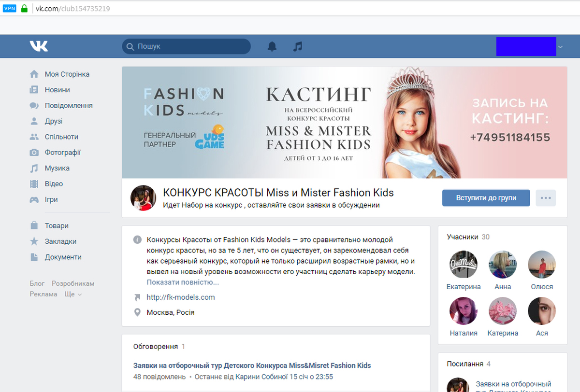The height and width of the screenshot is (392, 580).
Task: Open member Олюся's avatar
Action: pyautogui.click(x=542, y=265)
